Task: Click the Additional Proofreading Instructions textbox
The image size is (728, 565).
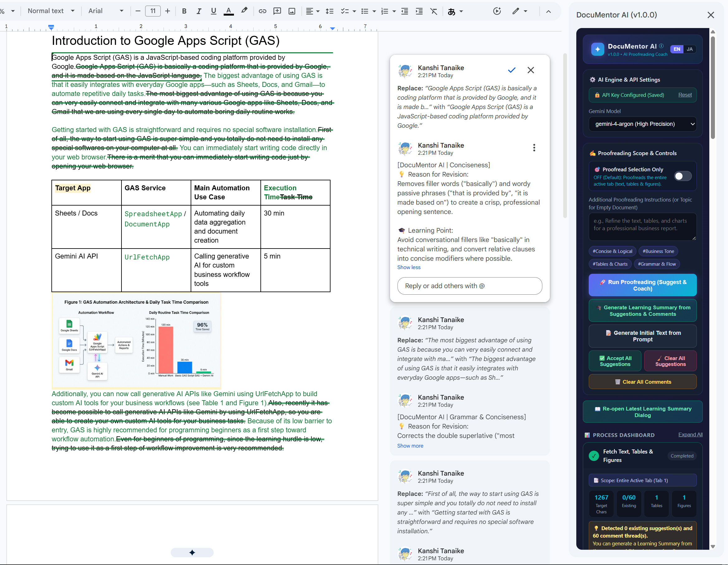Action: pos(642,227)
